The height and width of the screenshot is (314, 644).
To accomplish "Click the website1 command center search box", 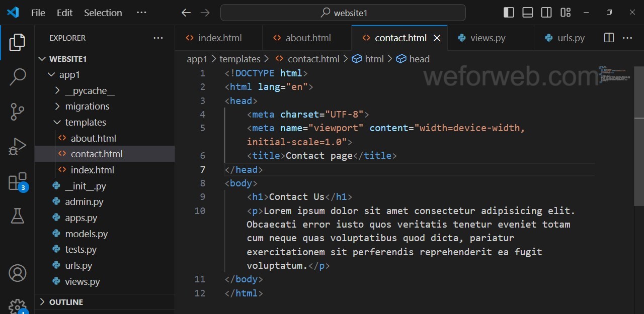I will 343,13.
